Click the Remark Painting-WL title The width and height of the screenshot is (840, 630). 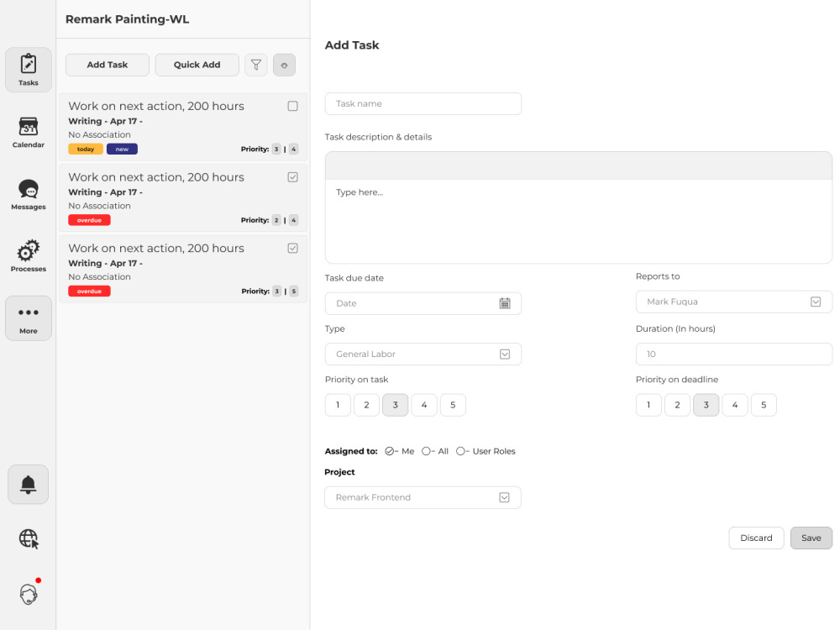point(128,19)
